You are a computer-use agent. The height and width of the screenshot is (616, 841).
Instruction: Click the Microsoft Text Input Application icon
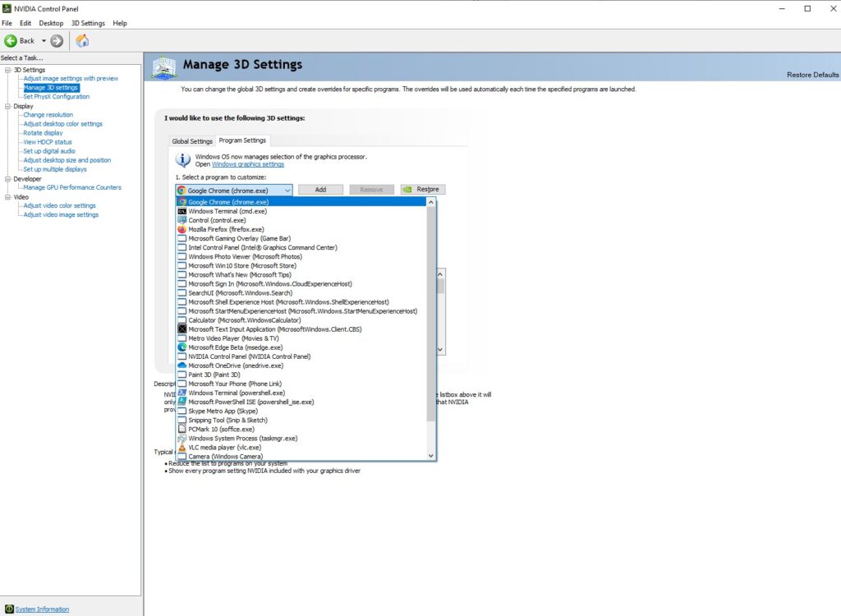coord(182,329)
